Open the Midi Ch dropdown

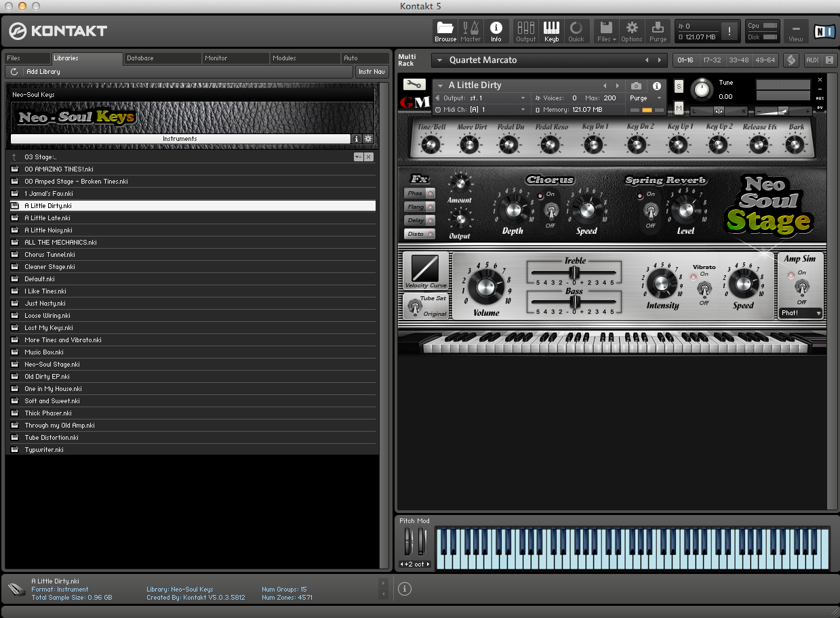click(x=523, y=109)
